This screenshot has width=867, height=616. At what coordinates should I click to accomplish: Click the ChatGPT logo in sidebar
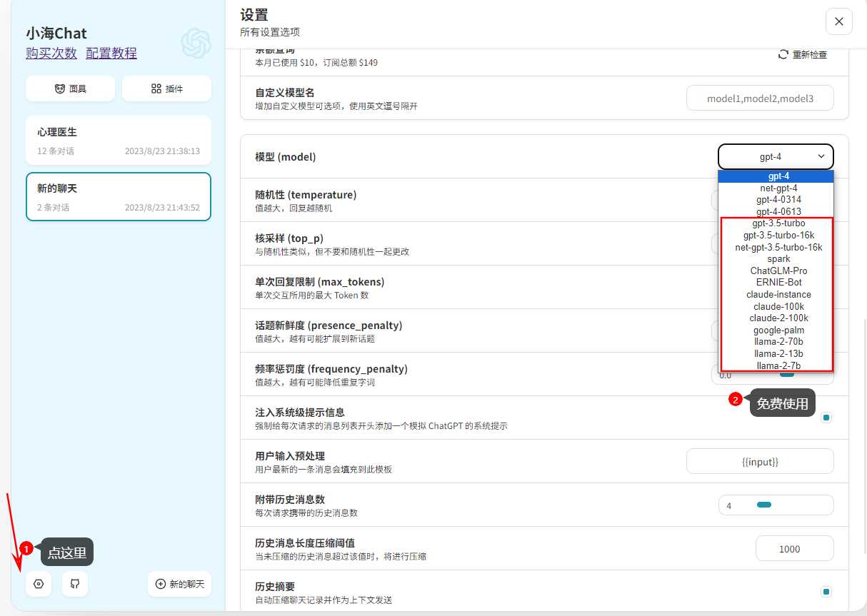(x=196, y=44)
